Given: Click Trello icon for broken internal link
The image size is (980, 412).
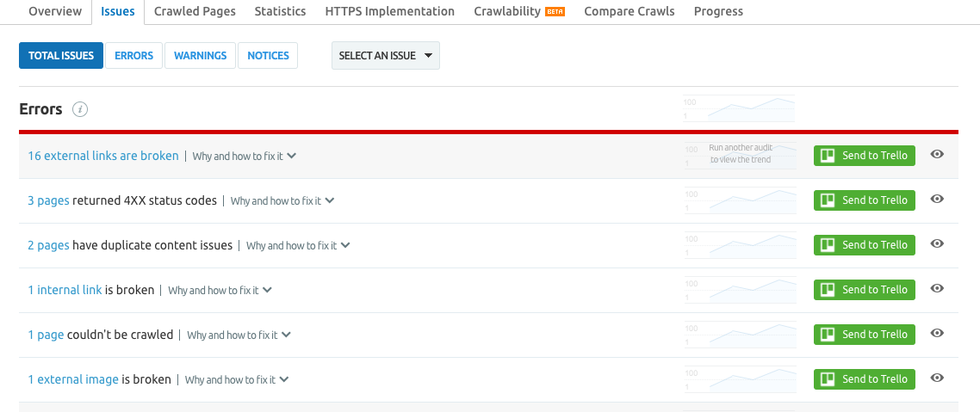Looking at the screenshot, I should (828, 290).
